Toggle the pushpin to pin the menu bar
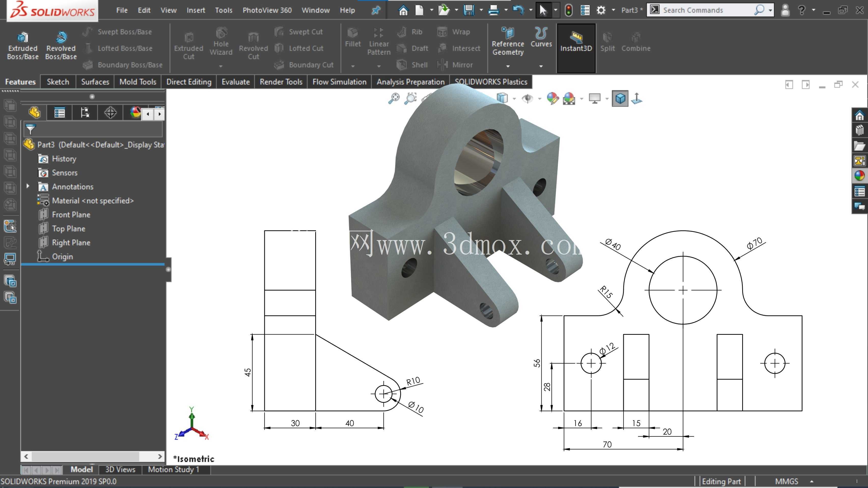Screen dimensions: 868x488 pos(376,10)
